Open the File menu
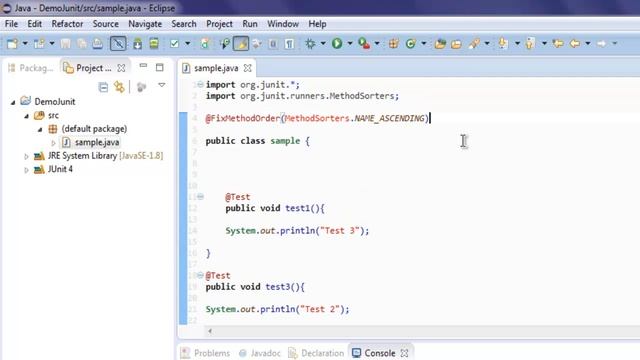 click(11, 24)
